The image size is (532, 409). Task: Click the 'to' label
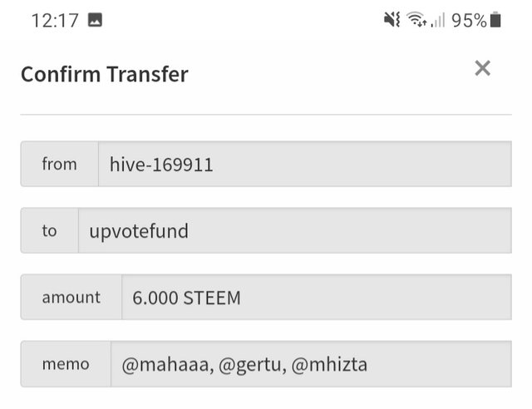(x=49, y=231)
